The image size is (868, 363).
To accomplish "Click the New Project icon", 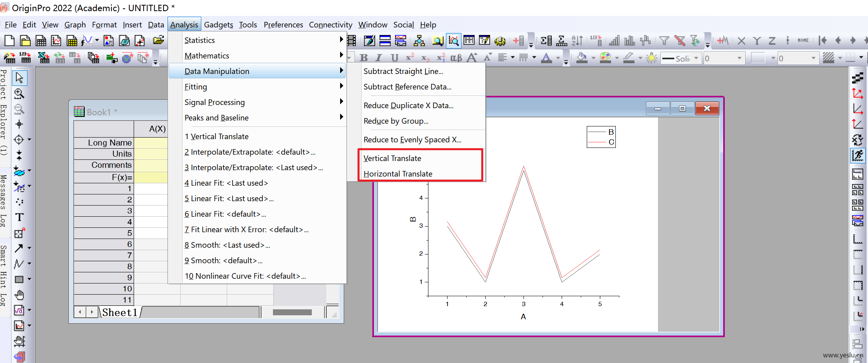I will (x=10, y=40).
